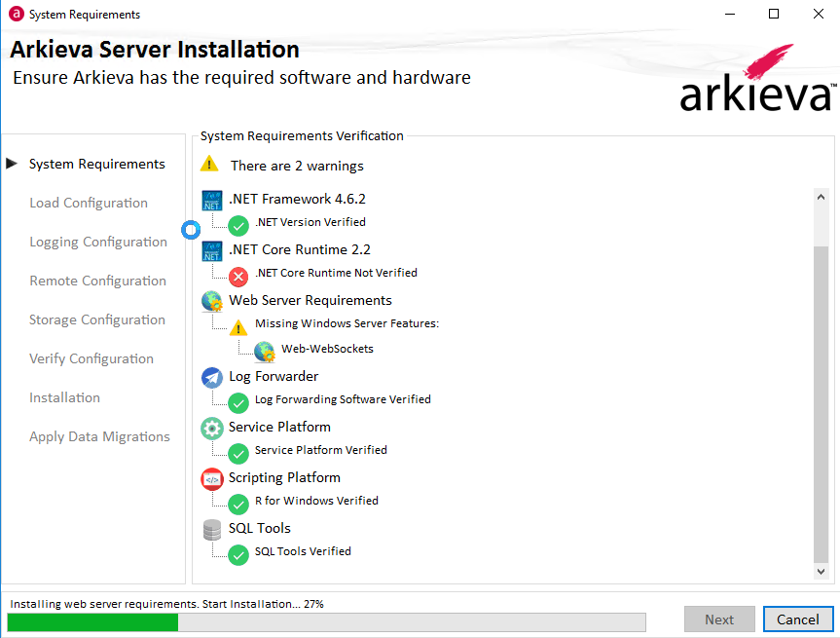The image size is (840, 638).
Task: Click green check beside SQL Tools Verified
Action: coord(238,555)
